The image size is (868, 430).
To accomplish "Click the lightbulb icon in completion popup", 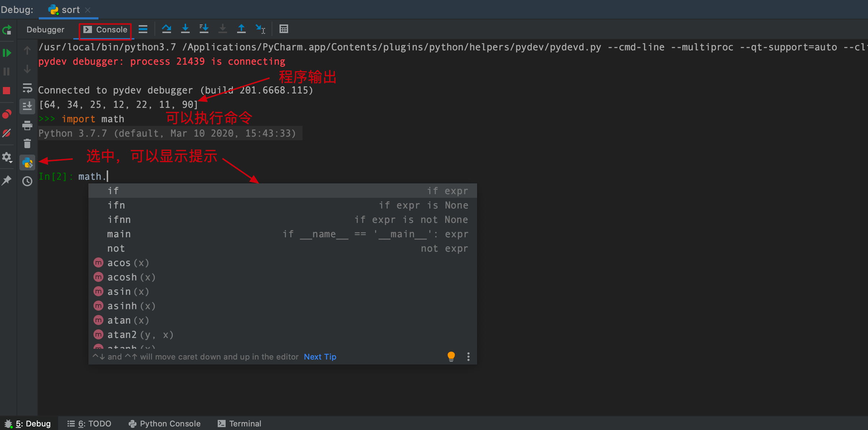I will 451,356.
